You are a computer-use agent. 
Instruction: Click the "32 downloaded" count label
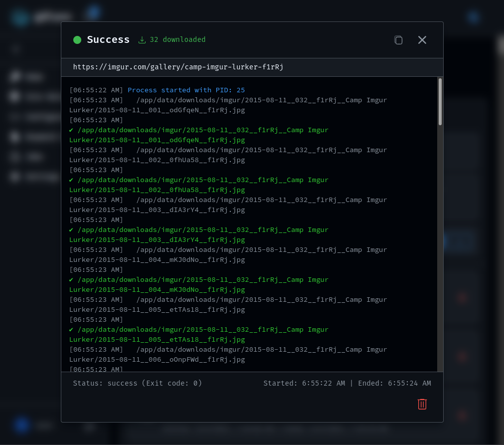click(177, 40)
